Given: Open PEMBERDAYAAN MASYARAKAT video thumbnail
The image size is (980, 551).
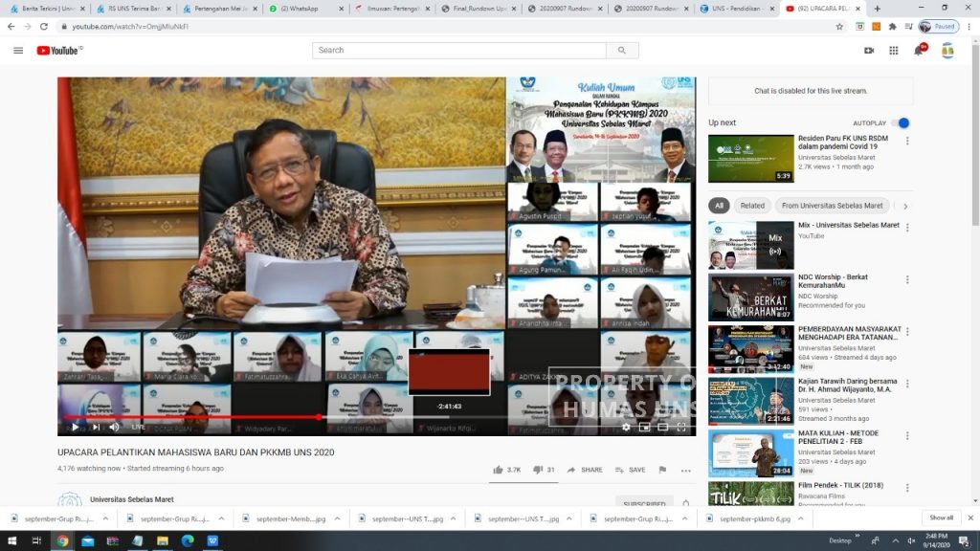Looking at the screenshot, I should click(750, 348).
